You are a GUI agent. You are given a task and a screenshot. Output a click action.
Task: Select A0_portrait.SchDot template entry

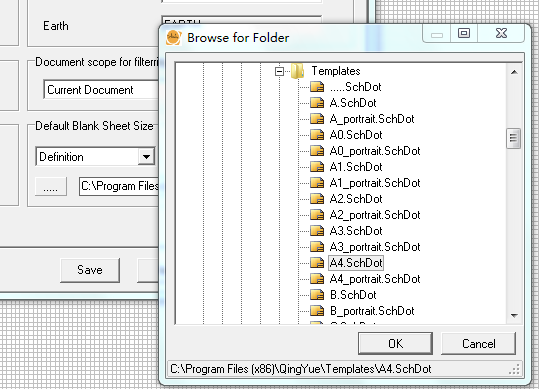tap(375, 151)
